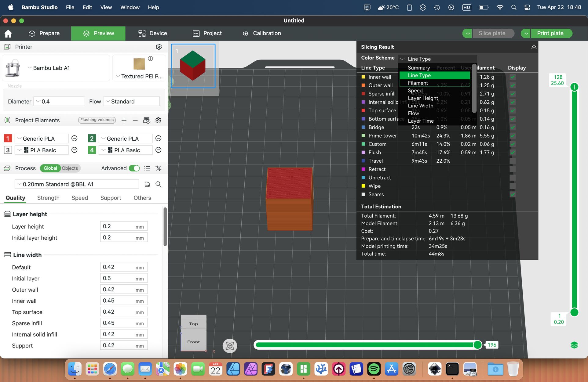
Task: Collapse the Slicing Result panel
Action: coord(534,47)
